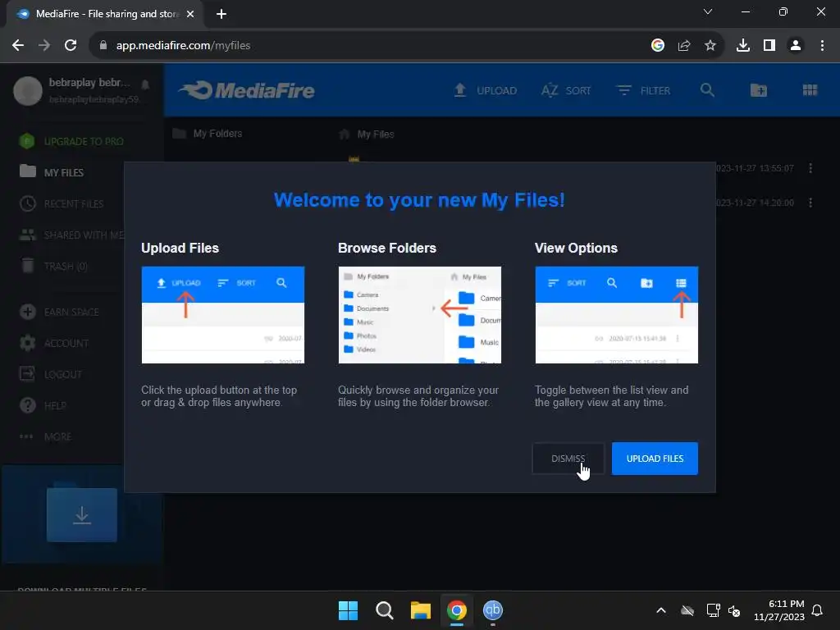
Task: Open options menu for 13:55:07 file row
Action: tap(810, 168)
